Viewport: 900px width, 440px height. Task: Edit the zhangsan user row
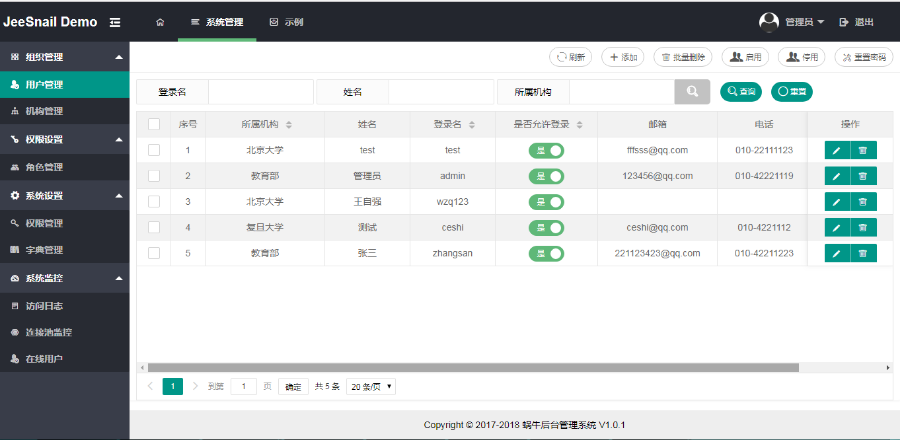tap(837, 254)
